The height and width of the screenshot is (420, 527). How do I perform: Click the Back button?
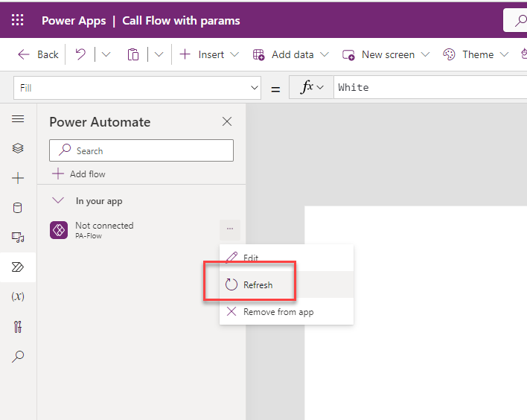(x=38, y=54)
